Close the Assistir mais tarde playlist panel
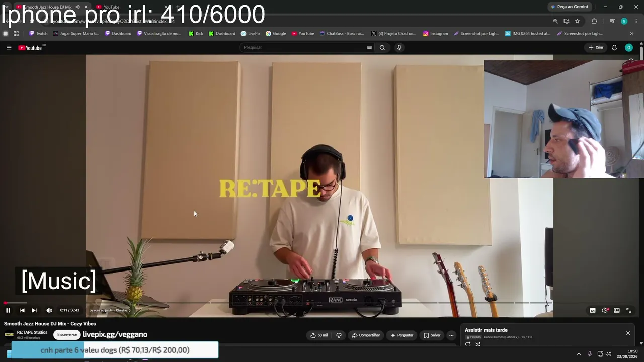This screenshot has width=644, height=362. [628, 333]
